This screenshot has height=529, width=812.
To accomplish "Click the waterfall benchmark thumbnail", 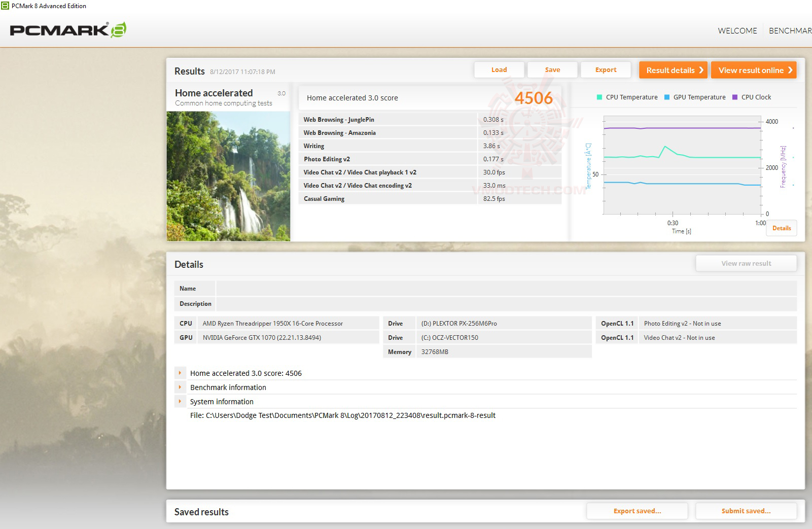I will click(228, 176).
